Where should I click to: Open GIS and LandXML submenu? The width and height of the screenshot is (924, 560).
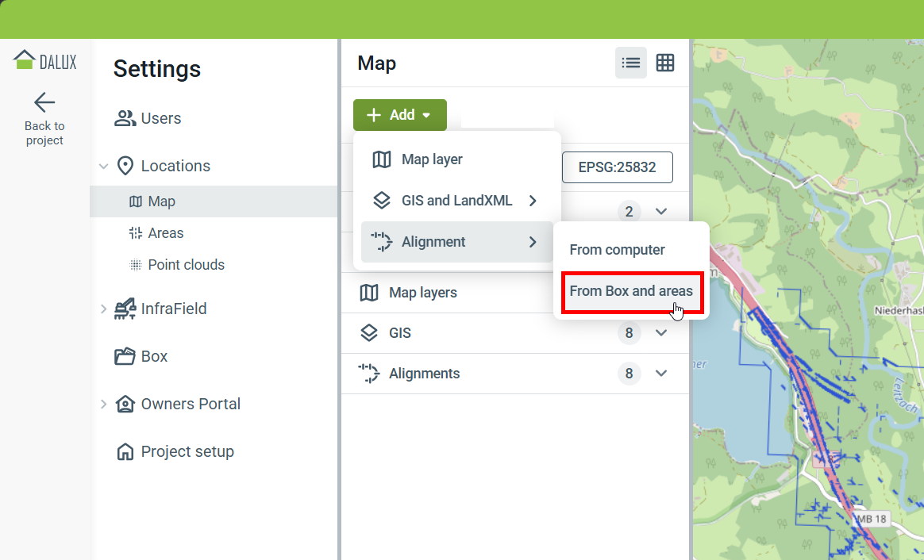pos(456,201)
